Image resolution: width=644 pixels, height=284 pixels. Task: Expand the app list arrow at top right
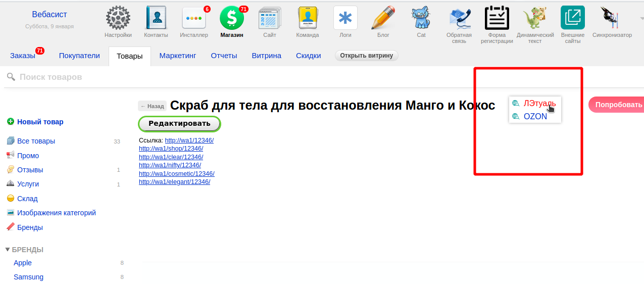pyautogui.click(x=641, y=18)
